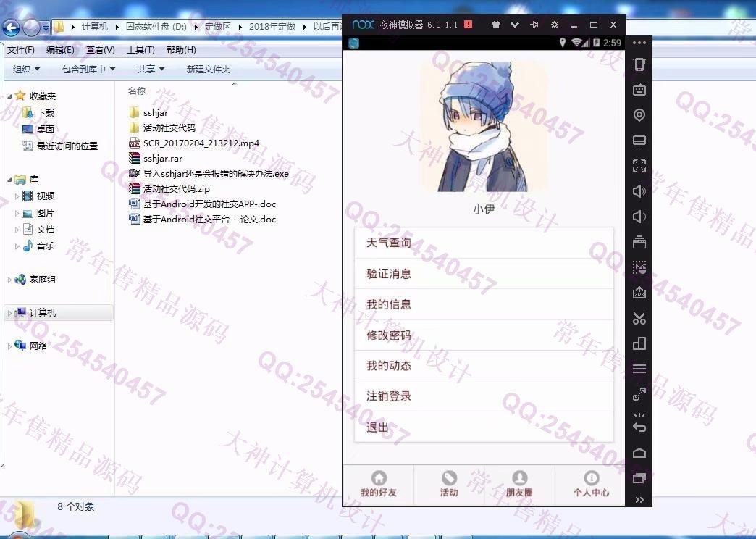Open the 组织 dropdown in Explorer

tap(26, 69)
